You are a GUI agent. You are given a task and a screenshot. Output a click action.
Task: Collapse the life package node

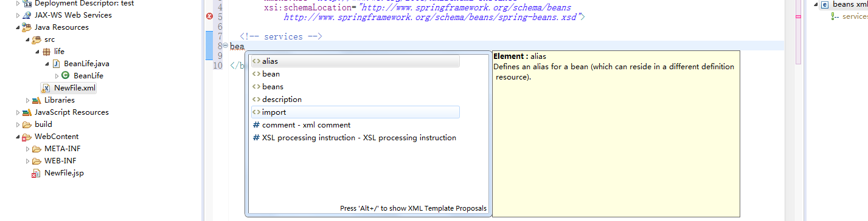click(x=37, y=52)
